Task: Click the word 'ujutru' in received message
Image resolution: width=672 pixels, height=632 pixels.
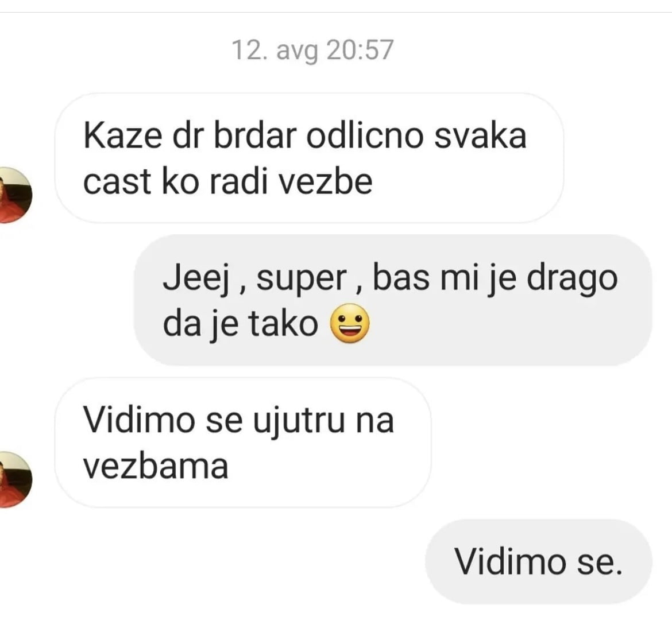Action: pos(299,422)
